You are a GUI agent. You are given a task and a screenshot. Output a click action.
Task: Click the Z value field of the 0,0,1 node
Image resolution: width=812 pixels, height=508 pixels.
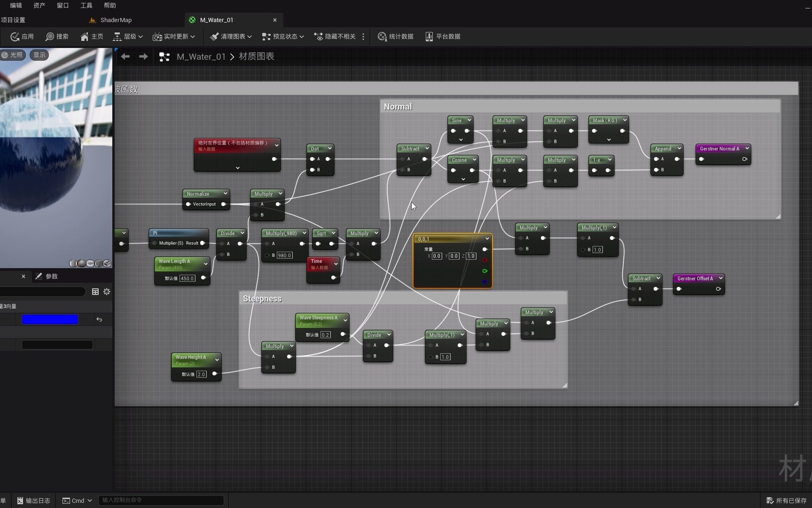click(x=471, y=256)
